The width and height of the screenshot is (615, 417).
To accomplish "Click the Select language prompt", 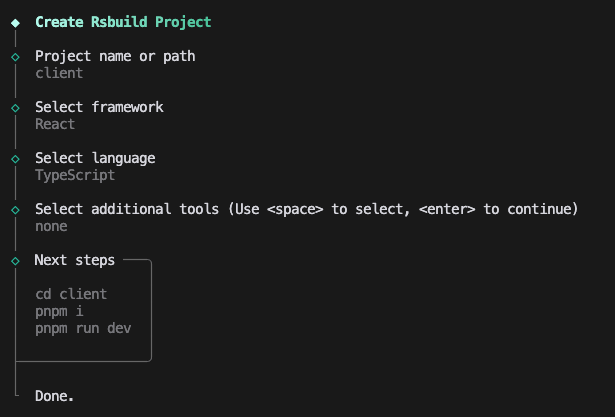I will [x=95, y=158].
